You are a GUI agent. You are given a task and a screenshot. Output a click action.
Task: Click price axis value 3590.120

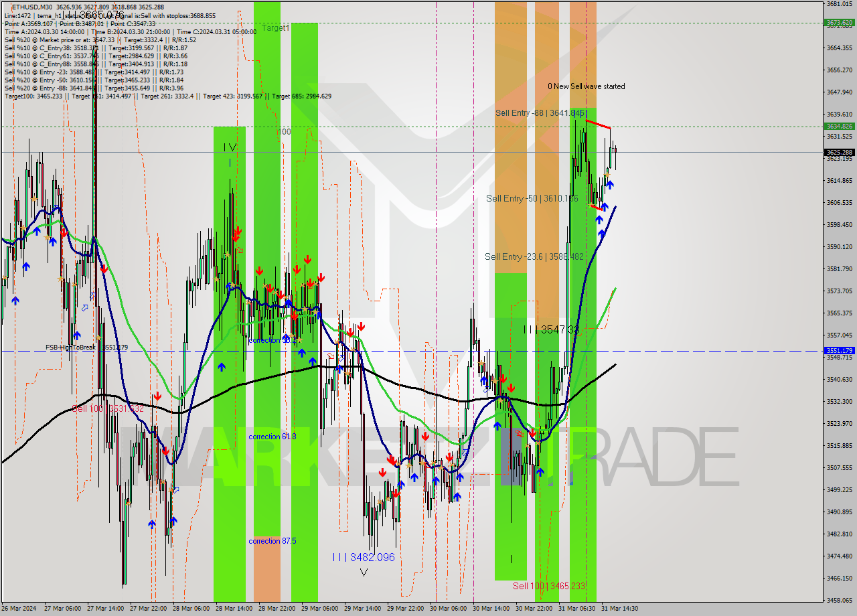click(840, 246)
